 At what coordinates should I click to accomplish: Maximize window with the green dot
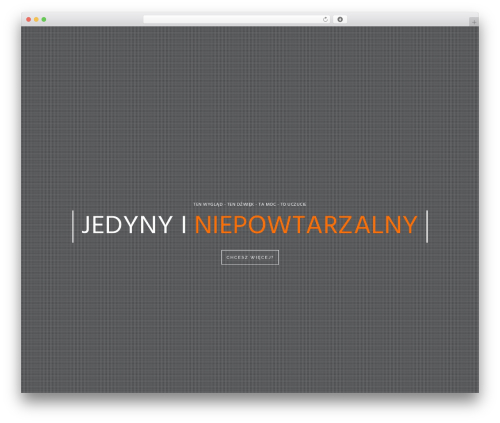click(44, 19)
